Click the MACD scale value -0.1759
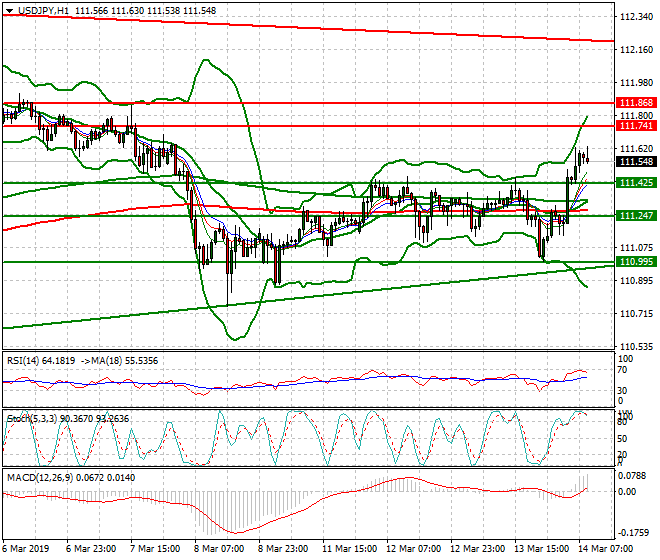Image resolution: width=660 pixels, height=560 pixels. click(633, 533)
